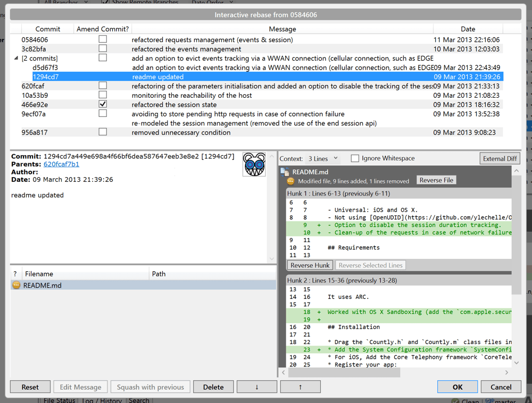Click the Reverse File button

(436, 180)
